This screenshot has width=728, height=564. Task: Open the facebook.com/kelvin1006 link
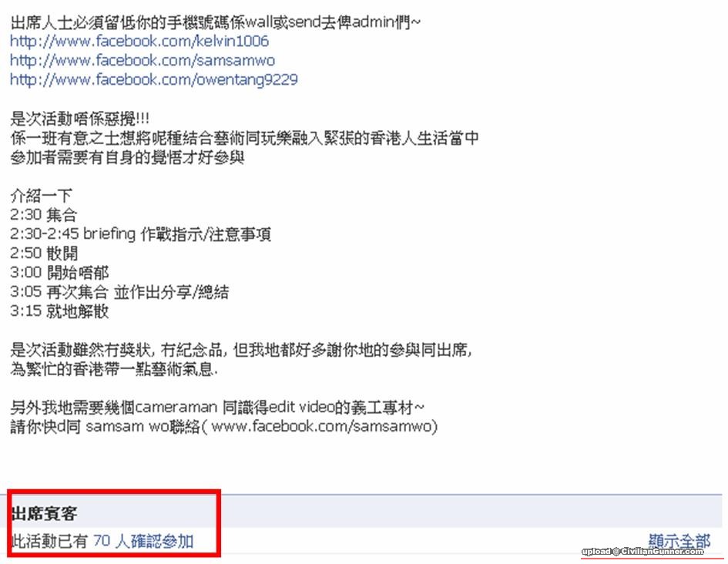click(139, 42)
